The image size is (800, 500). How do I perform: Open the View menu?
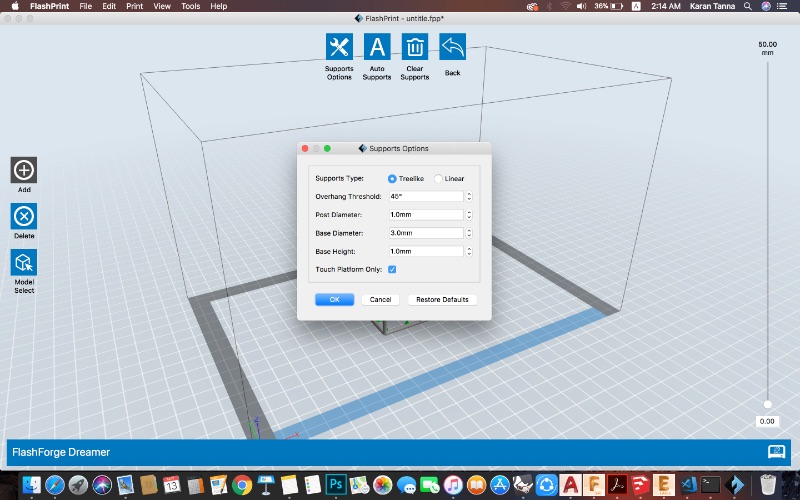coord(162,6)
